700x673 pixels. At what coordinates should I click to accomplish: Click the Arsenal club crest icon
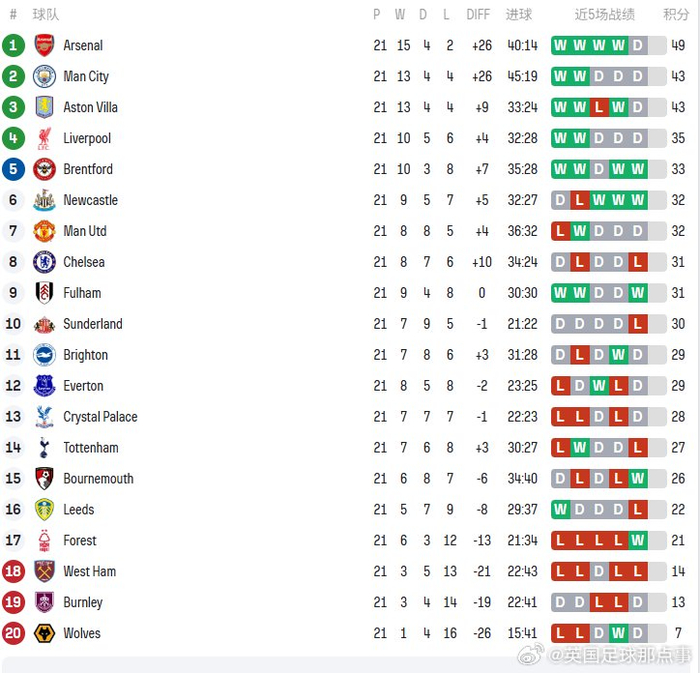point(44,45)
